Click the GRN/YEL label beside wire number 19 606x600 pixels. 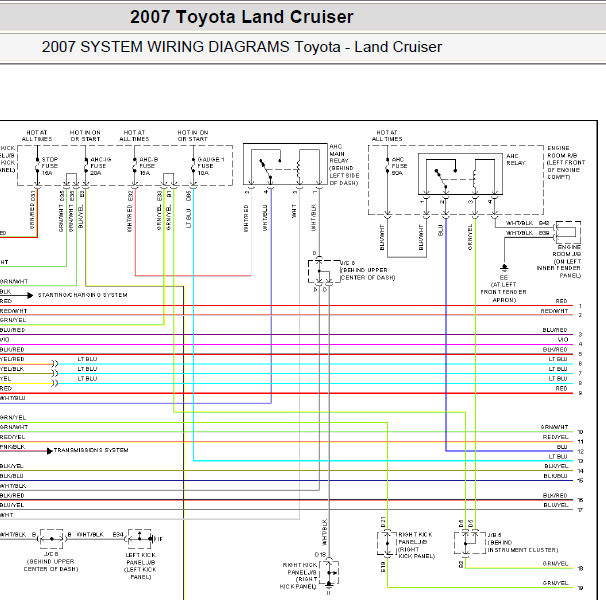(x=555, y=583)
